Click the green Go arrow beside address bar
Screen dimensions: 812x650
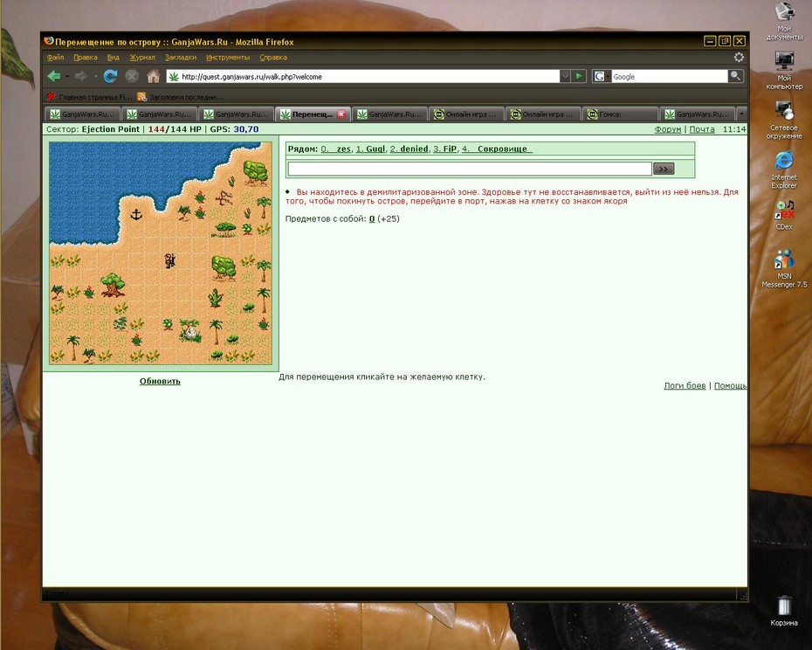click(x=579, y=76)
